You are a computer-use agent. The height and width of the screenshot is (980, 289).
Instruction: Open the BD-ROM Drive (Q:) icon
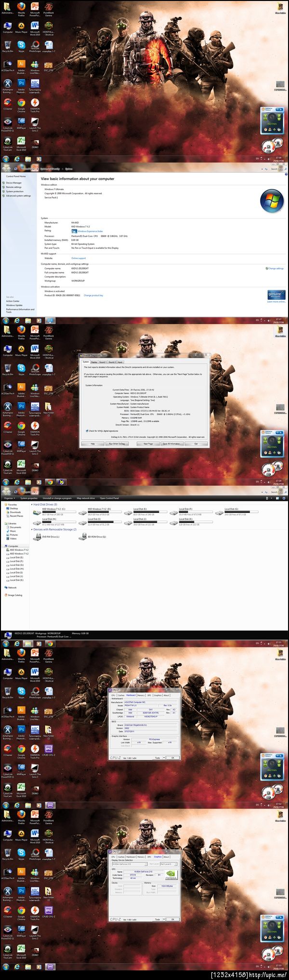coord(82,537)
